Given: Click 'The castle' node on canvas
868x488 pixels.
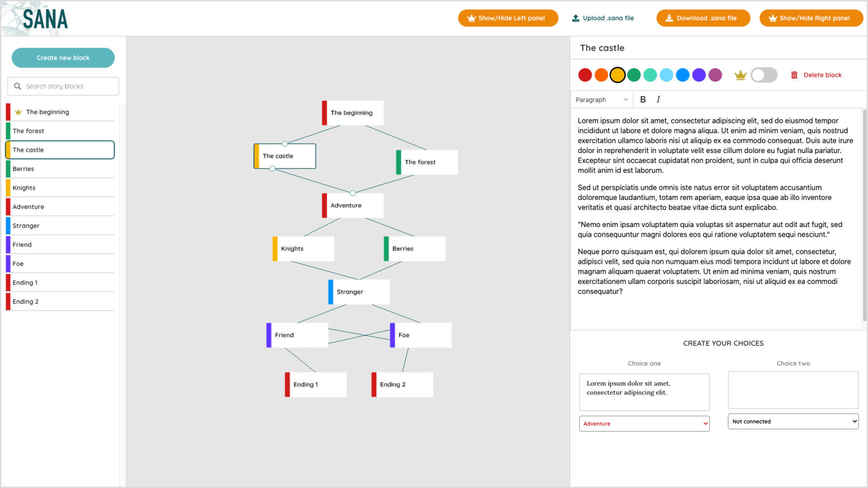Looking at the screenshot, I should (x=285, y=156).
